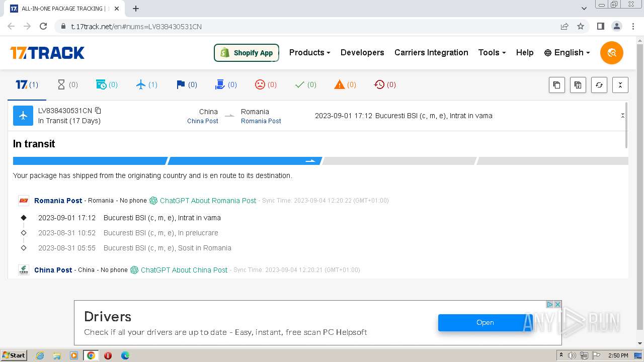
Task: Open Microsoft Edge from taskbar
Action: pos(125,355)
